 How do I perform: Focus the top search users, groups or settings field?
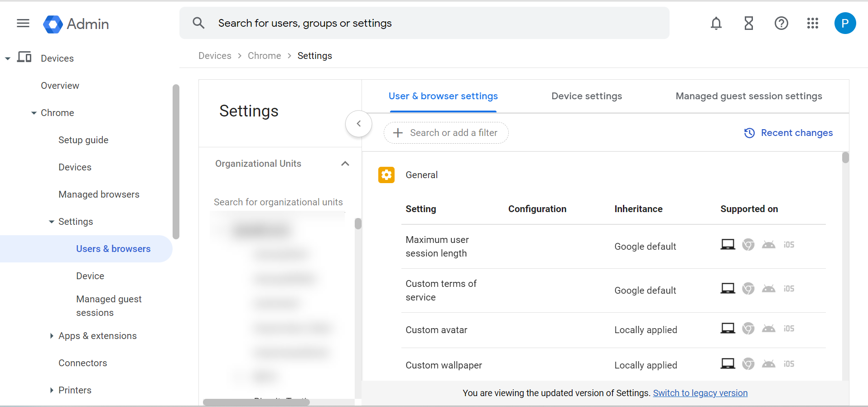[x=424, y=23]
